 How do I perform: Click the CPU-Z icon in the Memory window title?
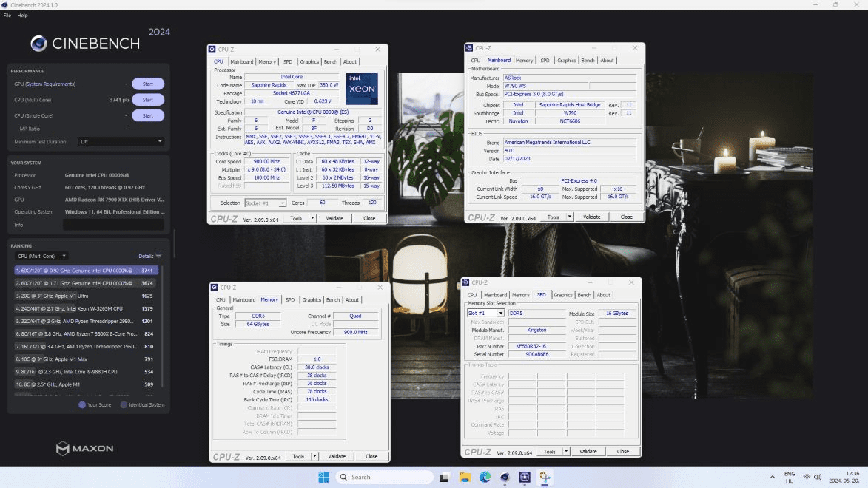pyautogui.click(x=215, y=288)
